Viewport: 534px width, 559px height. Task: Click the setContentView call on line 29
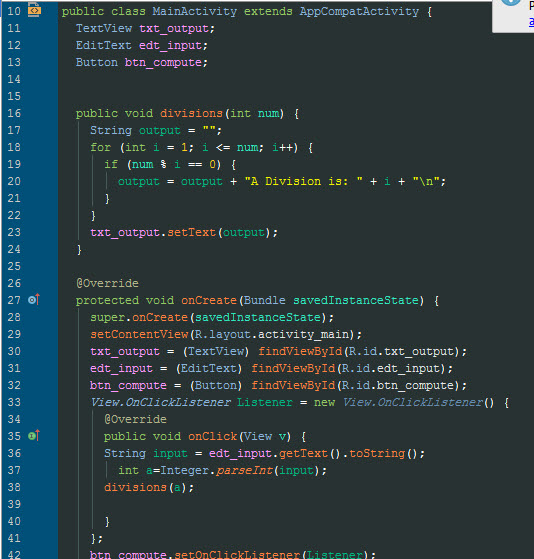139,334
